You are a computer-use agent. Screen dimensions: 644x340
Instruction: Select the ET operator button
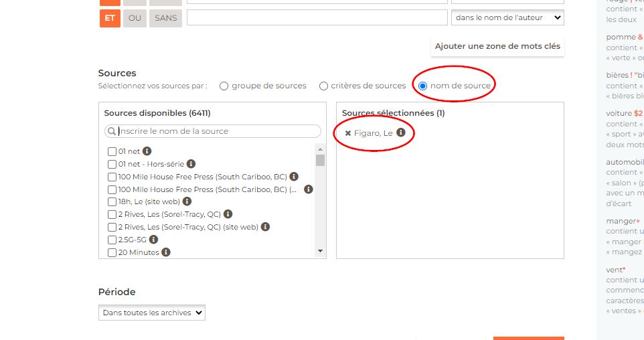(110, 18)
